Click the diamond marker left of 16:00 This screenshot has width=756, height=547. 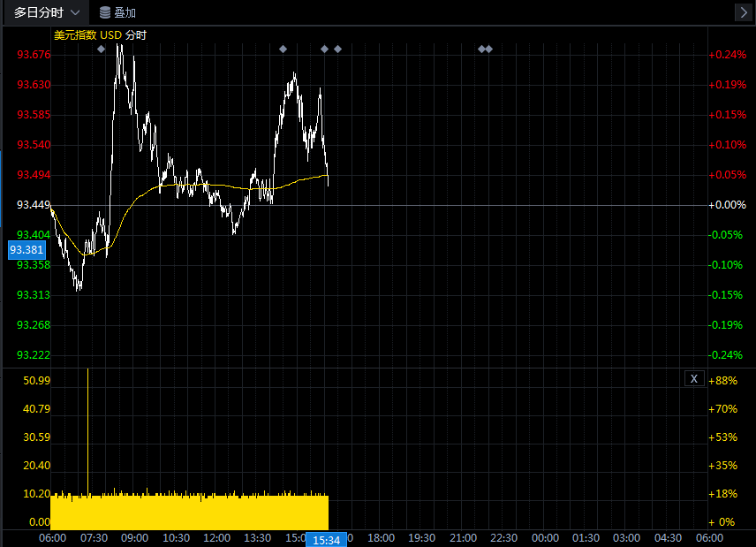324,49
